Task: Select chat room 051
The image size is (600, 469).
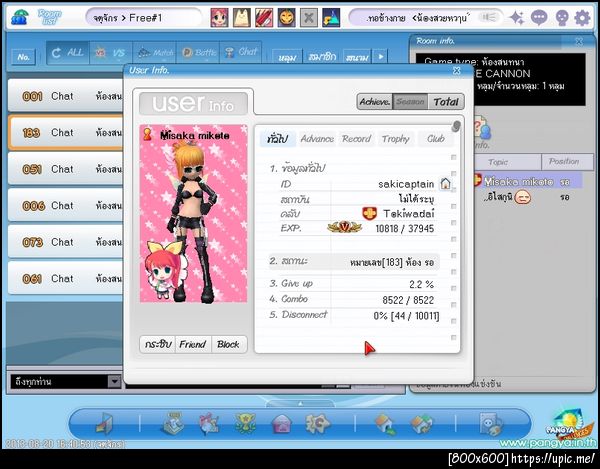Action: pos(65,169)
